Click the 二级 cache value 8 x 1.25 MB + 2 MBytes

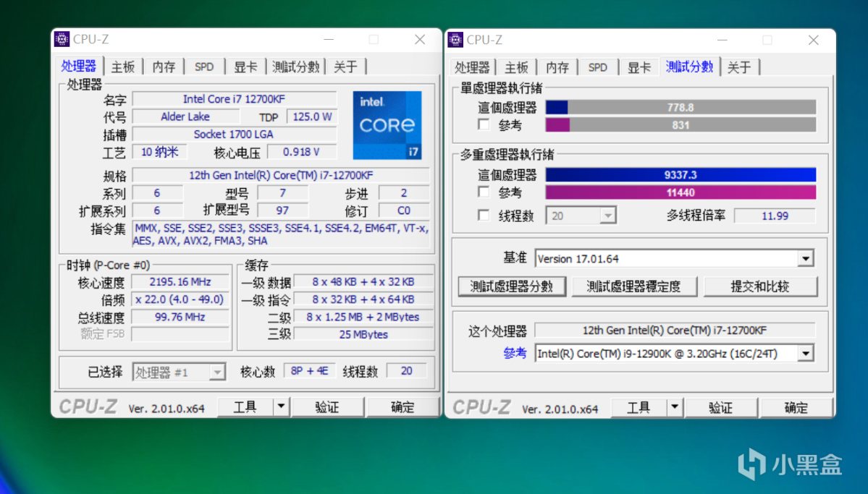363,317
